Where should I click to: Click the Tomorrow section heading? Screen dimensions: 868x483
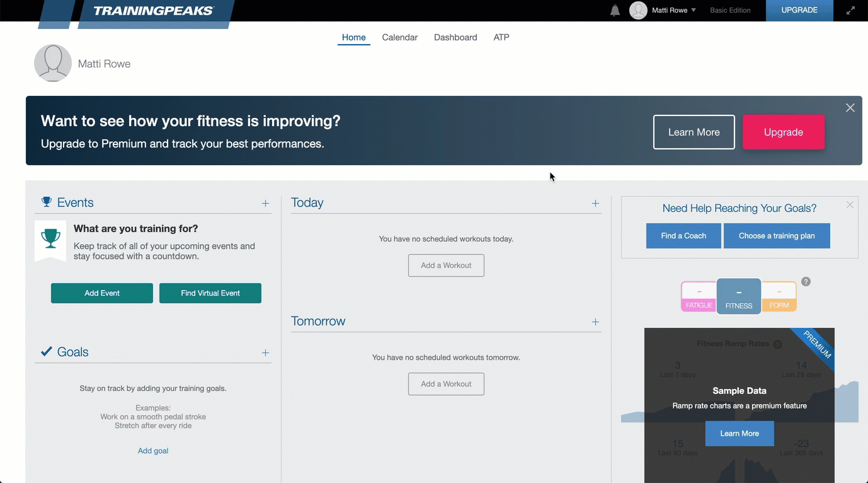(318, 321)
